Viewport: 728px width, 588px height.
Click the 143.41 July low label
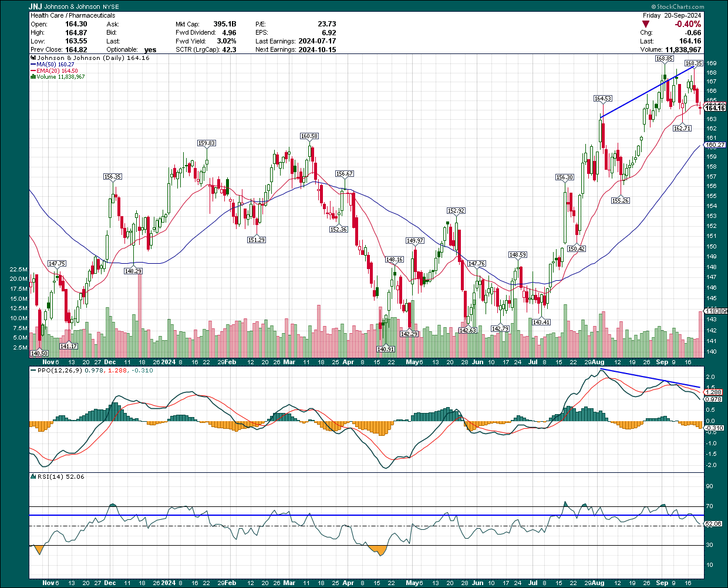[541, 322]
